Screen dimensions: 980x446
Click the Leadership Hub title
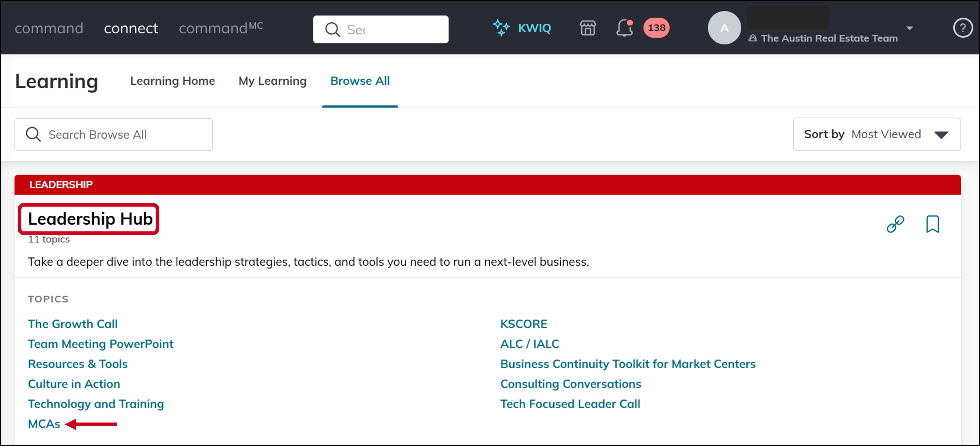(x=90, y=219)
